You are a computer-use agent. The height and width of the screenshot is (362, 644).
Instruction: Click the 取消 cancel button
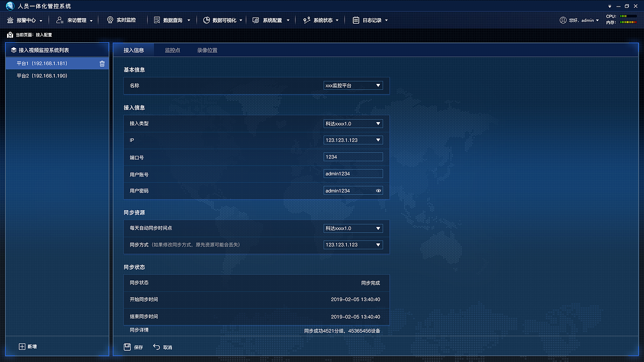pyautogui.click(x=163, y=347)
